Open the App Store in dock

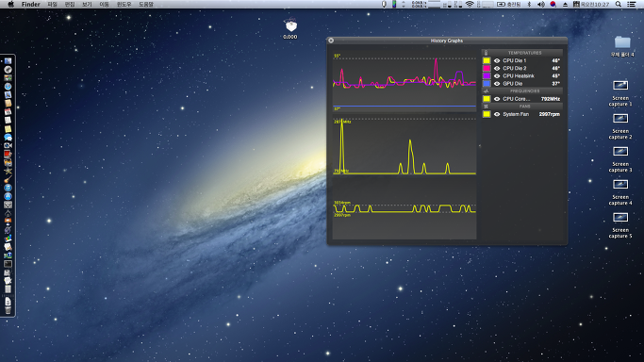pos(8,196)
